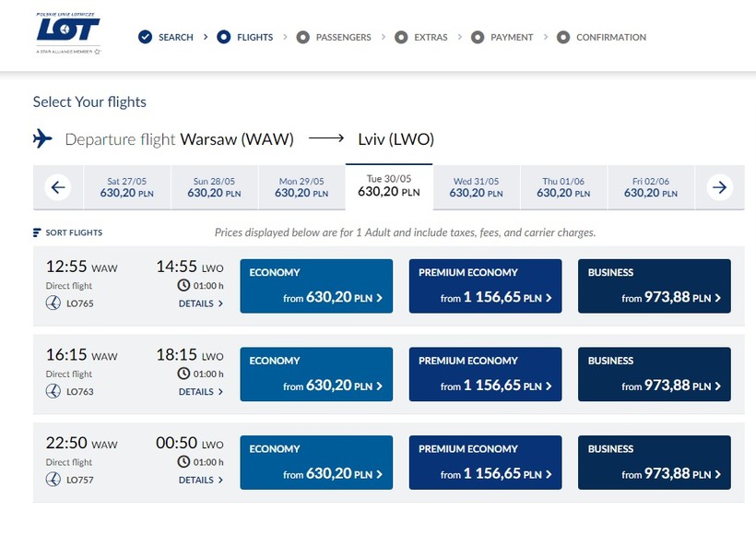
Task: Switch to the Wed 31/05 date tab
Action: pyautogui.click(x=476, y=187)
